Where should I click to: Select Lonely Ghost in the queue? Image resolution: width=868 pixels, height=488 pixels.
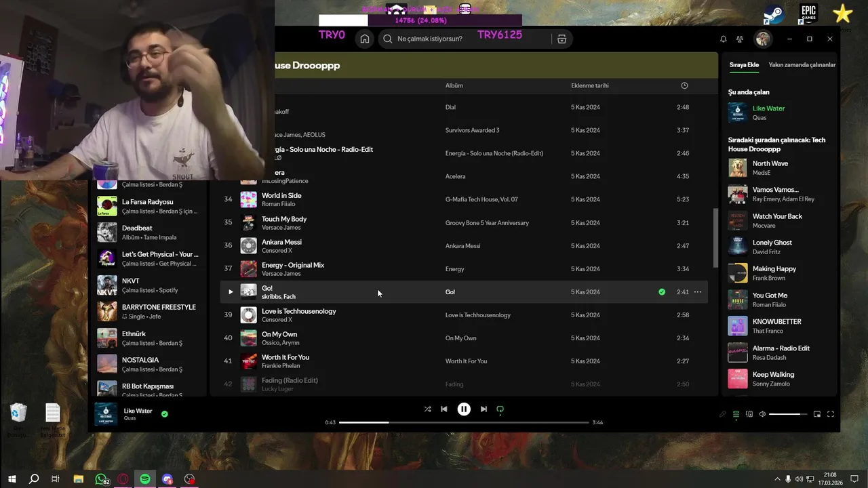coord(780,247)
